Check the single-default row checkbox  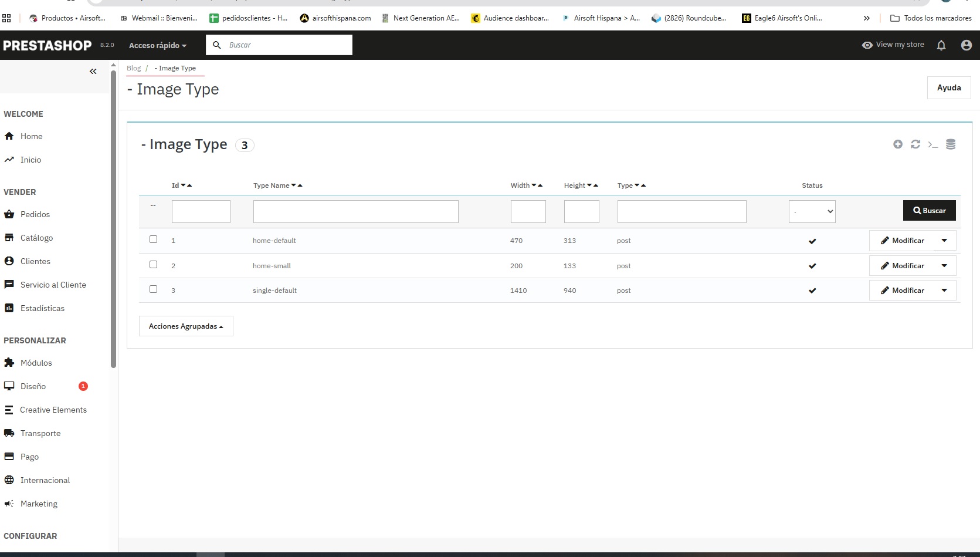pyautogui.click(x=154, y=289)
